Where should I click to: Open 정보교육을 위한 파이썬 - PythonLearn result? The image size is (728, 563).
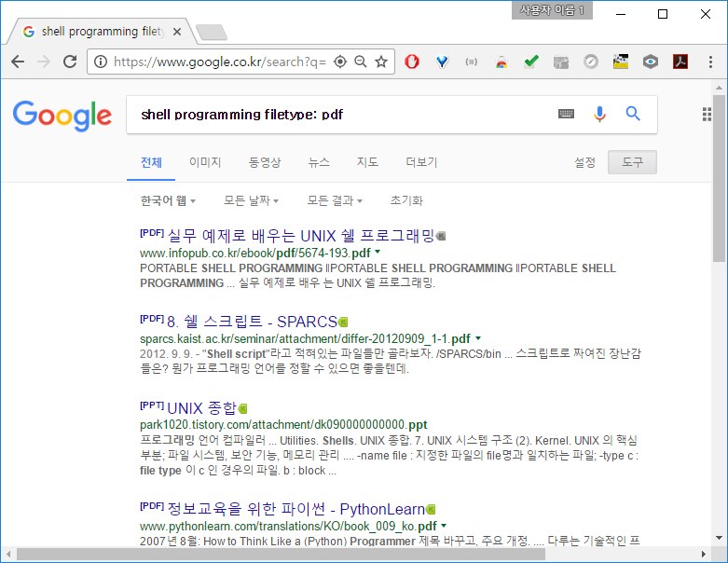(x=296, y=509)
